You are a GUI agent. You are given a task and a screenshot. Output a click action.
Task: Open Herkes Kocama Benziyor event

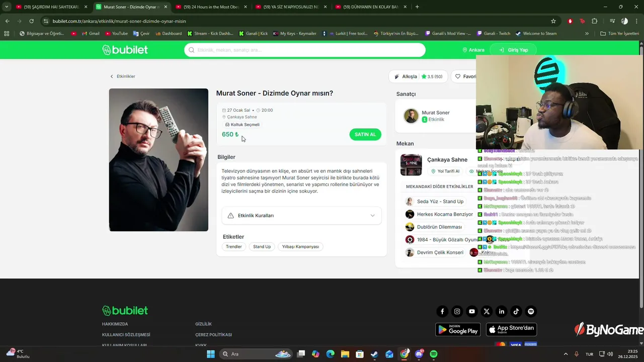[x=439, y=214]
